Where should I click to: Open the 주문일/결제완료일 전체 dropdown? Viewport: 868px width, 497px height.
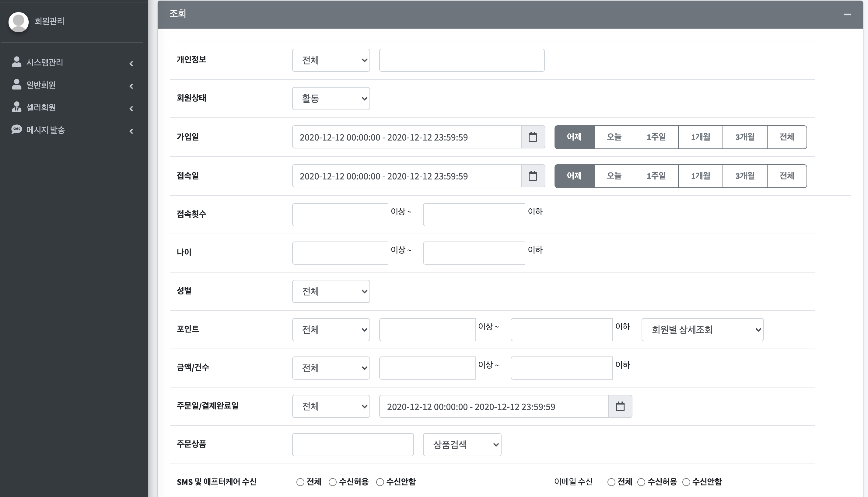click(331, 406)
